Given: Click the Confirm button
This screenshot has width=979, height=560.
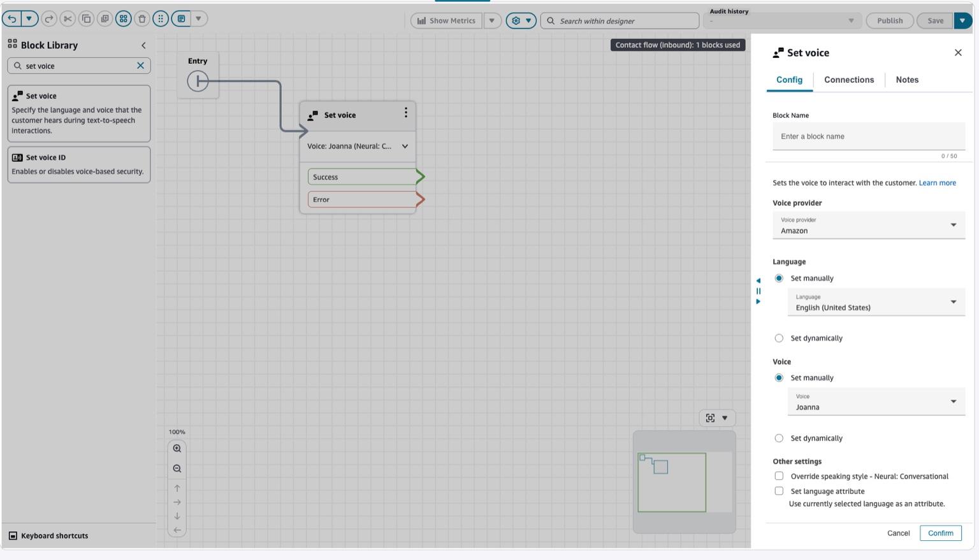Looking at the screenshot, I should click(940, 533).
